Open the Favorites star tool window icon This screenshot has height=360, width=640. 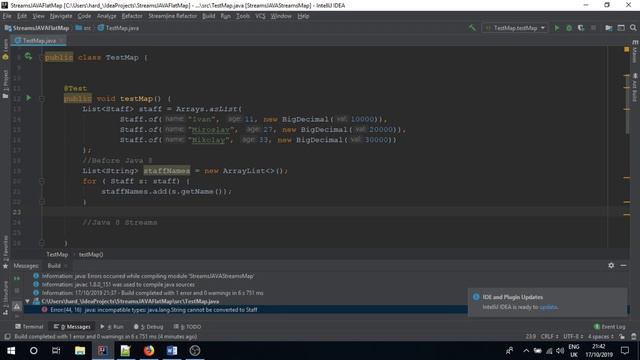pos(5,266)
